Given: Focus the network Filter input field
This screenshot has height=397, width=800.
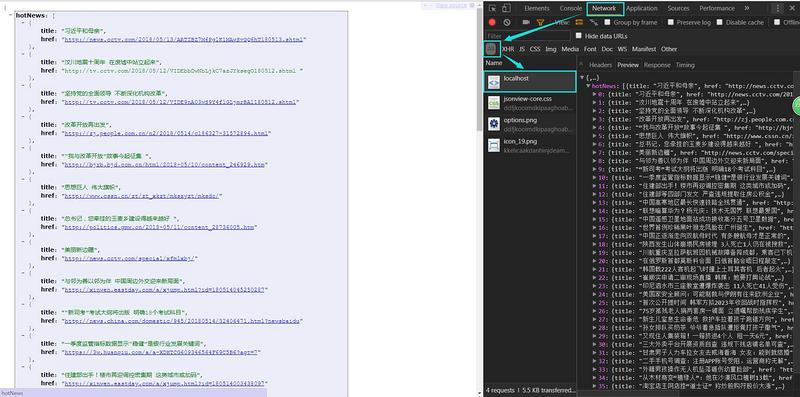Looking at the screenshot, I should (528, 36).
